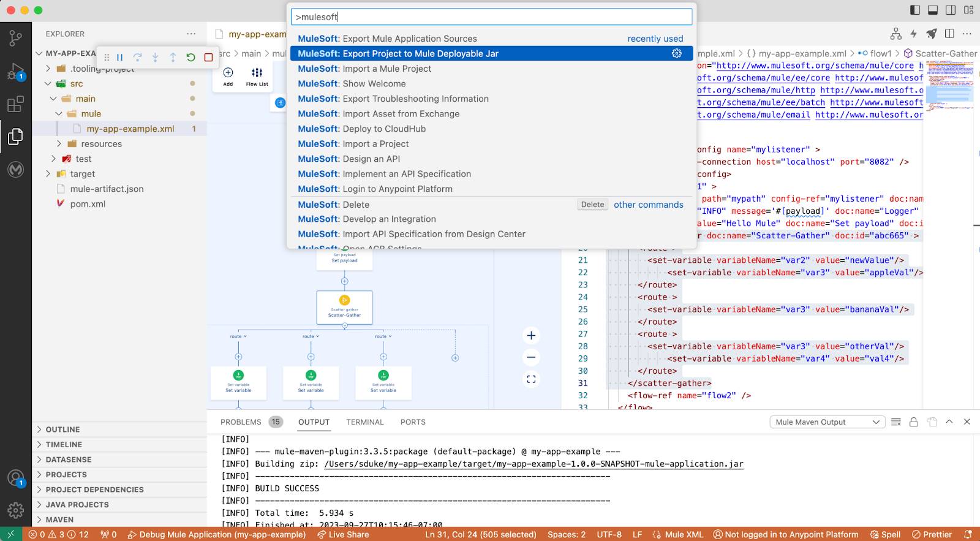This screenshot has height=541, width=980.
Task: Toggle the primary side bar
Action: tap(915, 10)
